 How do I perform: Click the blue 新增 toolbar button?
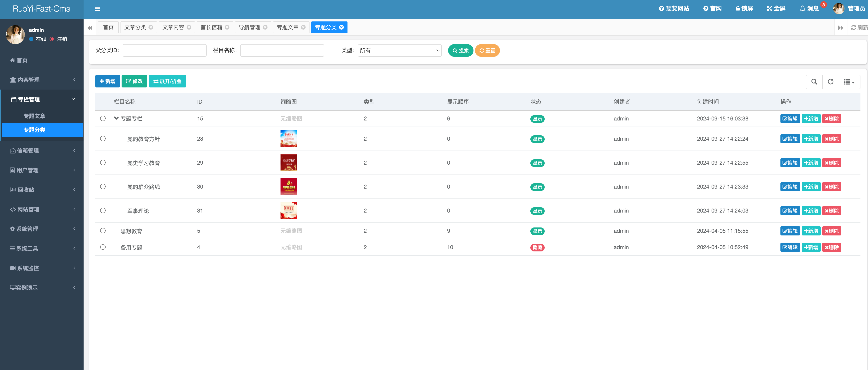pyautogui.click(x=108, y=81)
